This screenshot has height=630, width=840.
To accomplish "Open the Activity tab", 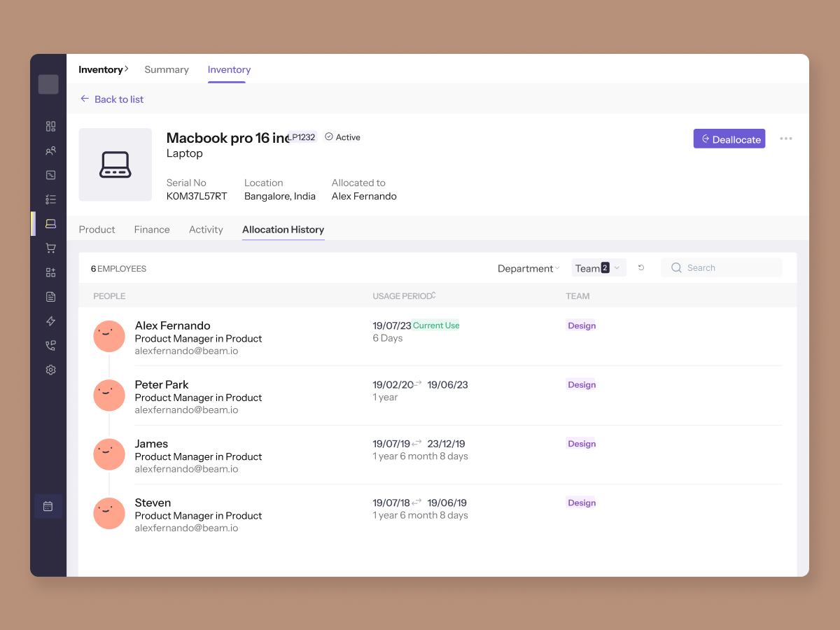I will pos(206,230).
